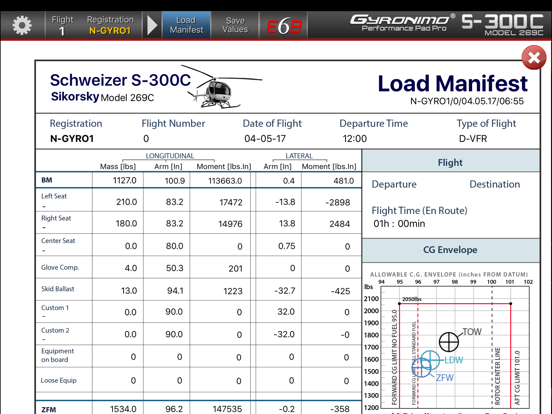Tap the play arrow next to Registration
Viewport: 552px width, 414px height.
point(152,25)
